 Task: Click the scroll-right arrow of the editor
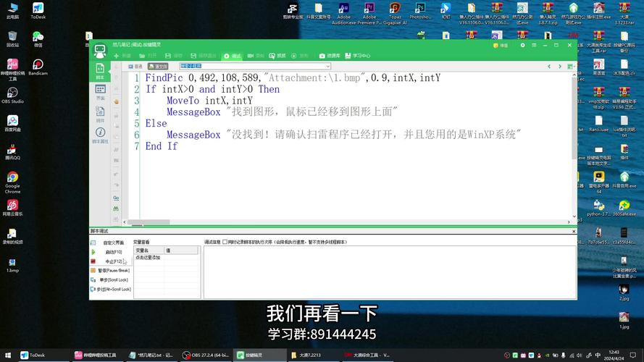pyautogui.click(x=569, y=222)
